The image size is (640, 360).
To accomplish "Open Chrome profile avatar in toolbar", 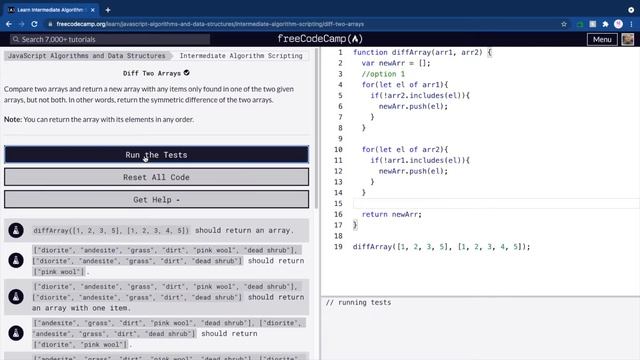I will tap(618, 24).
